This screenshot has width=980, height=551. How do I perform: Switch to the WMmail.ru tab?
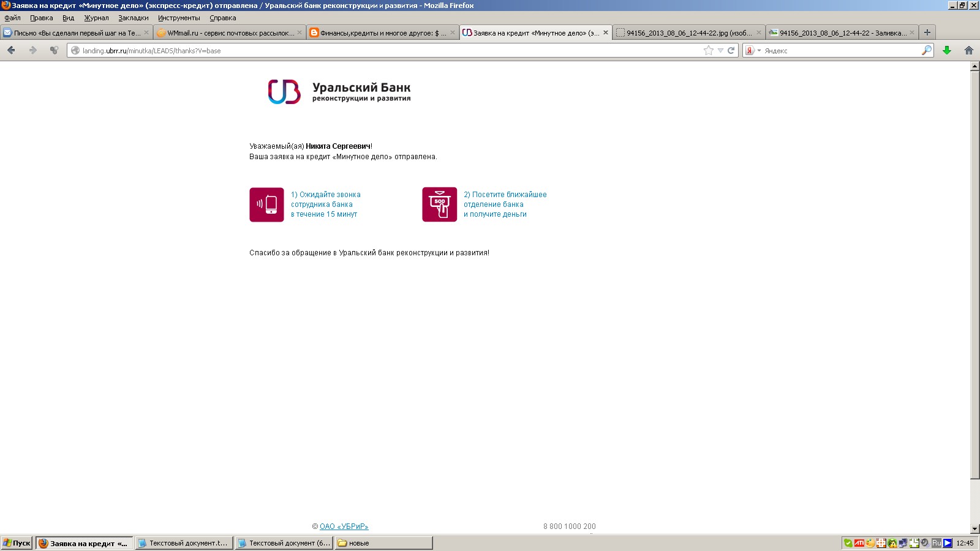230,33
